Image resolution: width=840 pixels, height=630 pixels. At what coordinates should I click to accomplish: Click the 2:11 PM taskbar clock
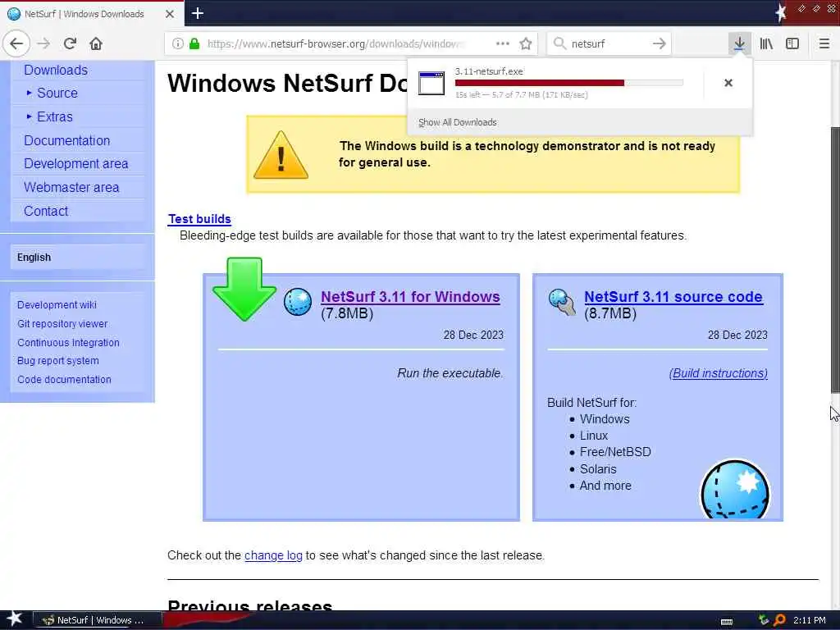click(x=810, y=620)
